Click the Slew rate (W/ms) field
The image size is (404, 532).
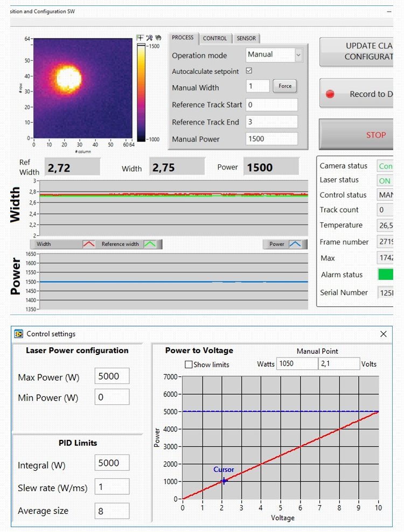pos(112,487)
